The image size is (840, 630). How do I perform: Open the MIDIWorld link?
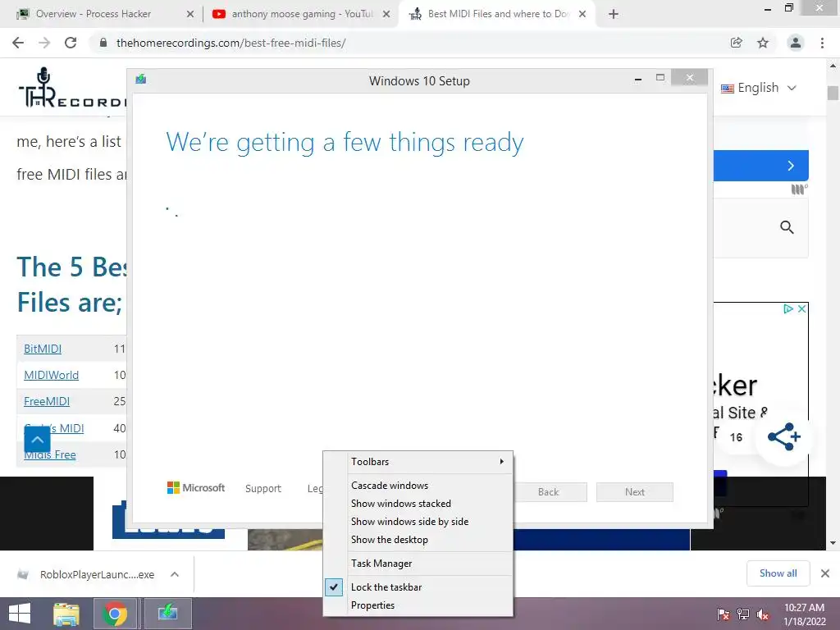(52, 375)
